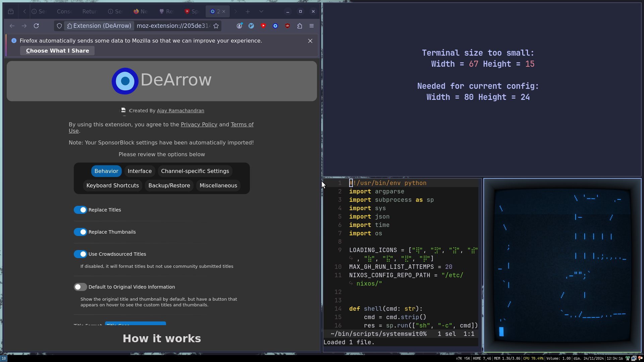Switch to the SponsorBlock 'Sp' tab

coord(192,11)
